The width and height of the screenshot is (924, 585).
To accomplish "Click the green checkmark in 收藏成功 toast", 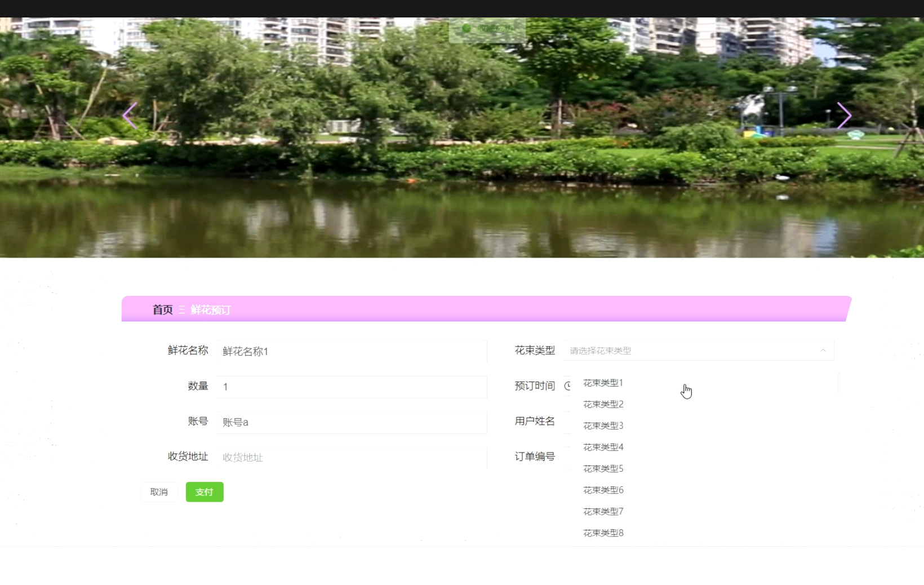I will [467, 28].
